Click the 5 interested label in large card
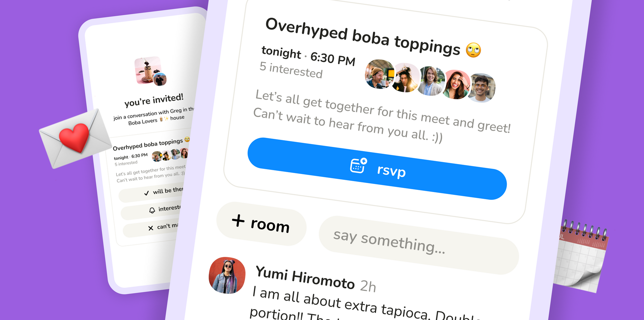The height and width of the screenshot is (320, 644). point(291,70)
